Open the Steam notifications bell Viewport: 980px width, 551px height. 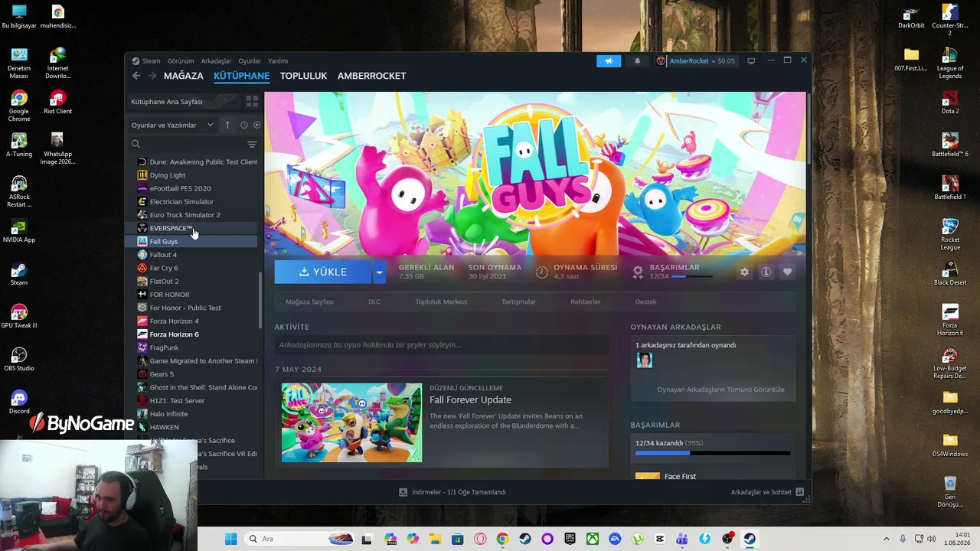637,61
